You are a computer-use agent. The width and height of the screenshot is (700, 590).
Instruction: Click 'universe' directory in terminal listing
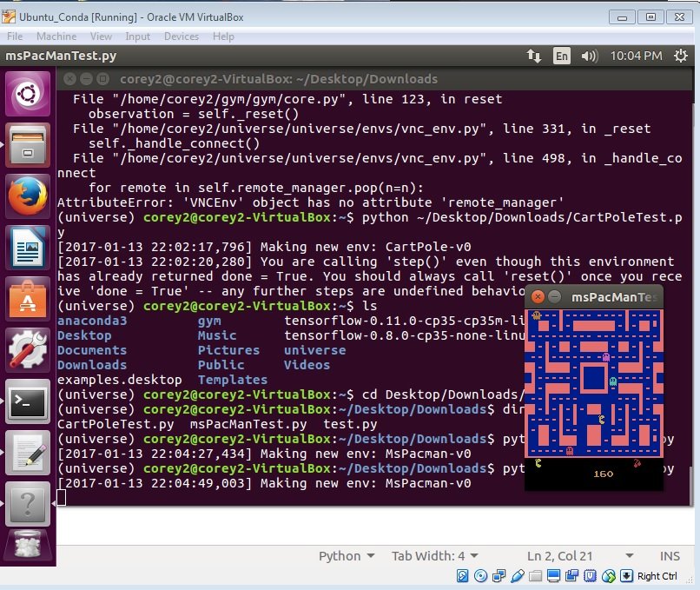click(x=314, y=350)
